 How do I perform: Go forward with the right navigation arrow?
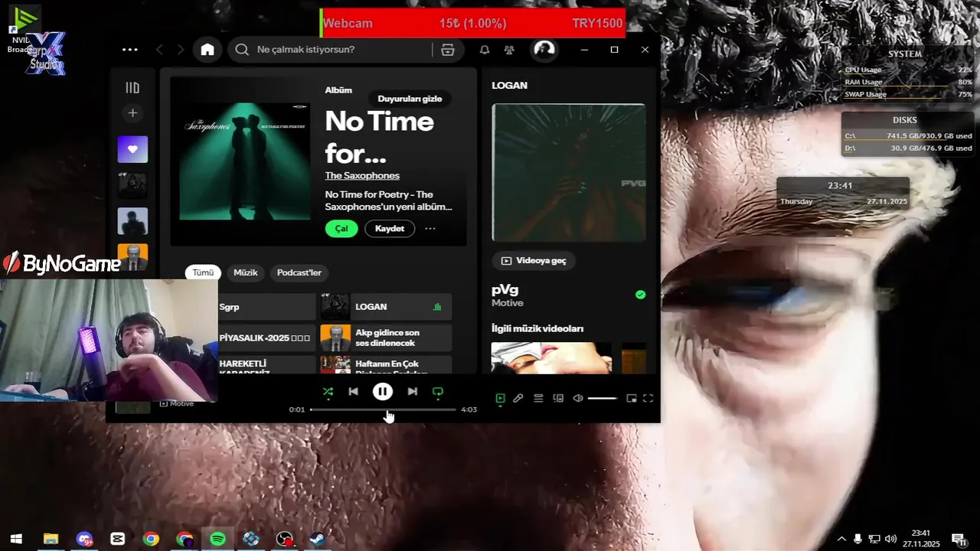(181, 50)
